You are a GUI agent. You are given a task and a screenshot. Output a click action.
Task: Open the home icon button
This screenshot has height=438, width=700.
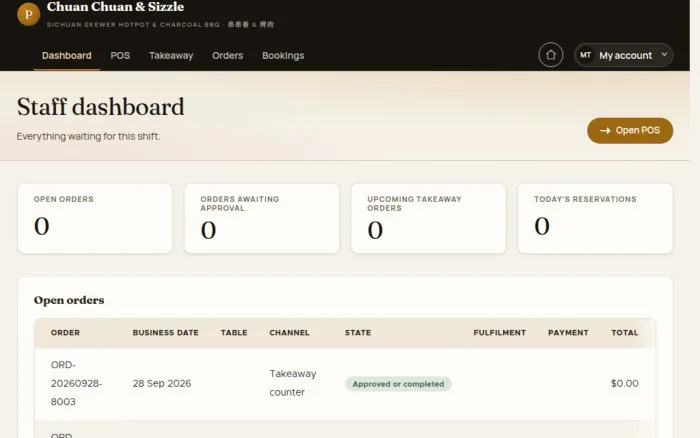pos(550,55)
